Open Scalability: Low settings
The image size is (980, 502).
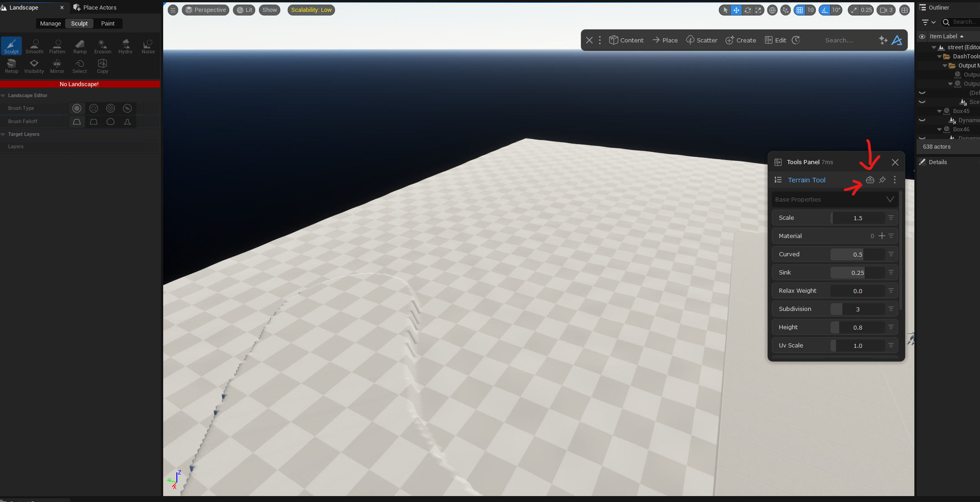311,10
